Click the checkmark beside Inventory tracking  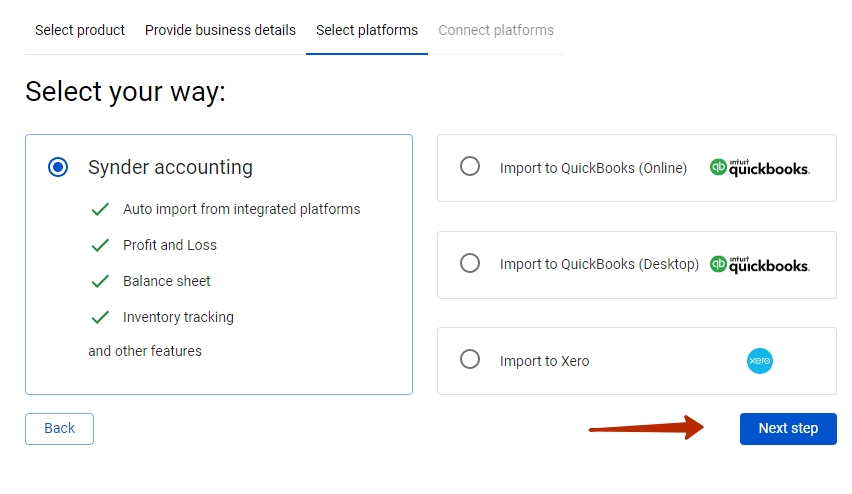click(100, 317)
